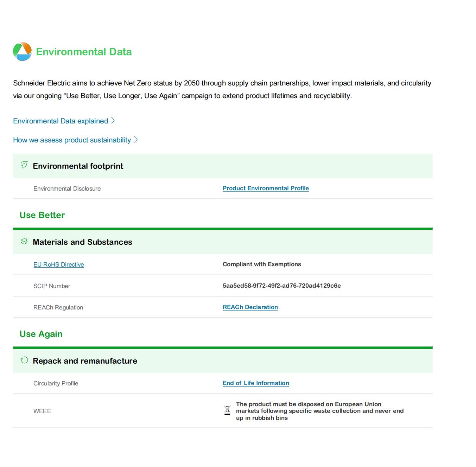
Task: Click the Use Again section heading
Action: pos(41,334)
